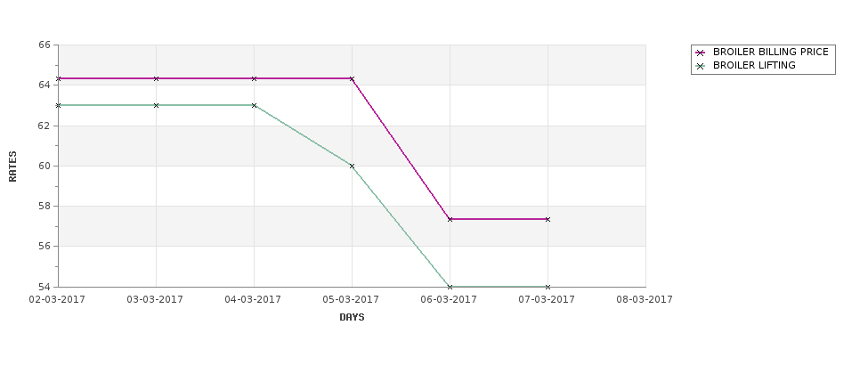The width and height of the screenshot is (868, 382).
Task: Click lifting point at 54 on 06-03-2017
Action: (450, 287)
